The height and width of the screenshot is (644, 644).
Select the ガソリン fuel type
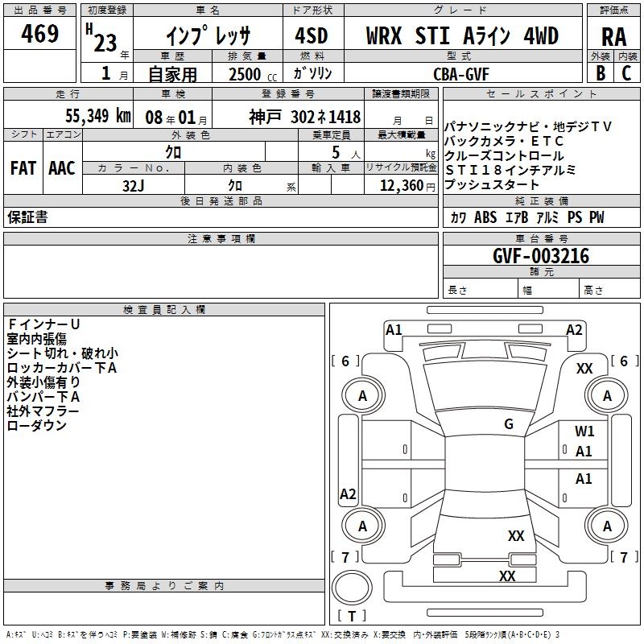pyautogui.click(x=312, y=73)
